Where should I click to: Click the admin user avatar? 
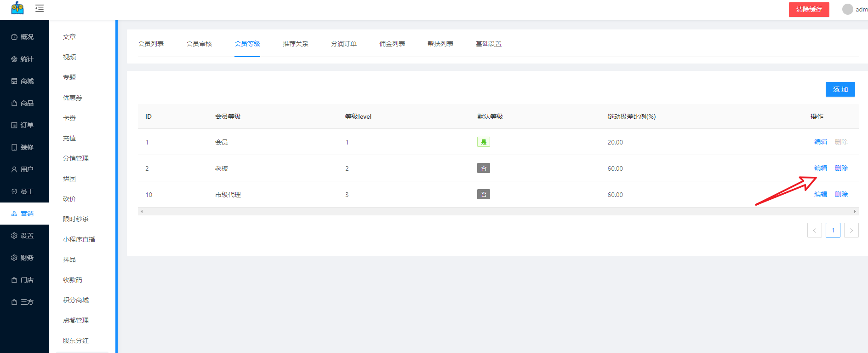pyautogui.click(x=847, y=9)
